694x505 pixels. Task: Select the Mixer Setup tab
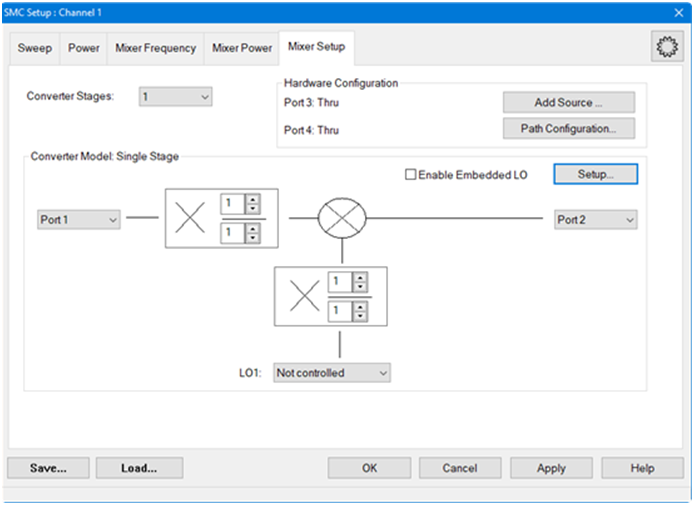pyautogui.click(x=316, y=46)
